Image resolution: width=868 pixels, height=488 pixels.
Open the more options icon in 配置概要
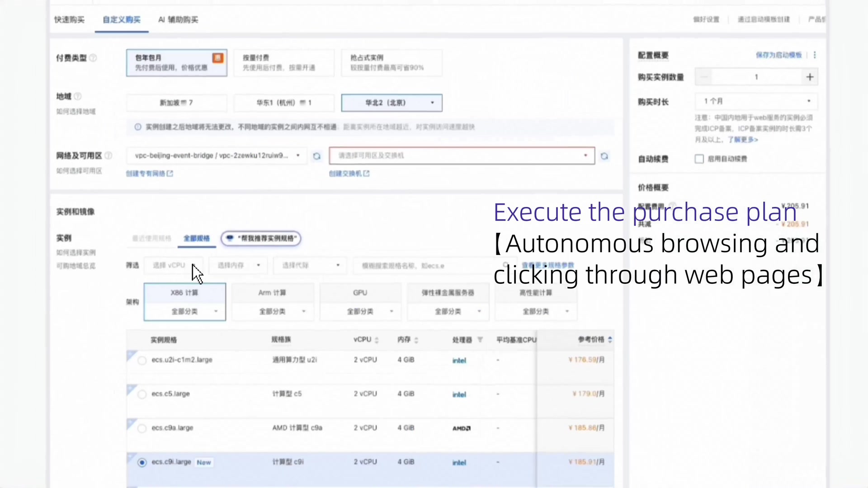click(x=815, y=55)
